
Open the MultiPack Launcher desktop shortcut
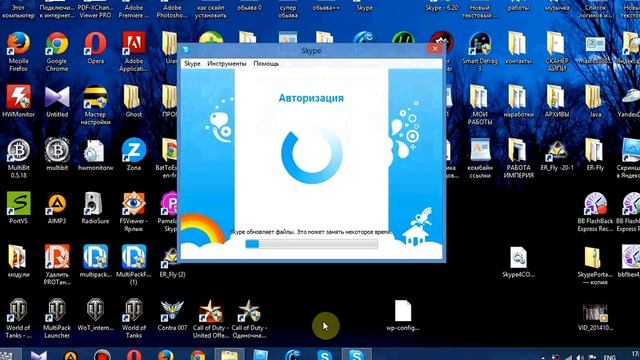(57, 318)
